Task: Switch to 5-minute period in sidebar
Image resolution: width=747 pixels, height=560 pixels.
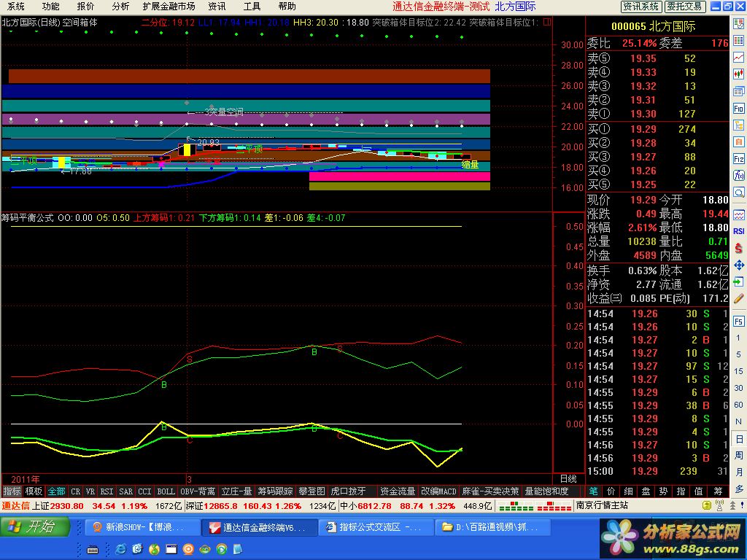Action: point(738,354)
